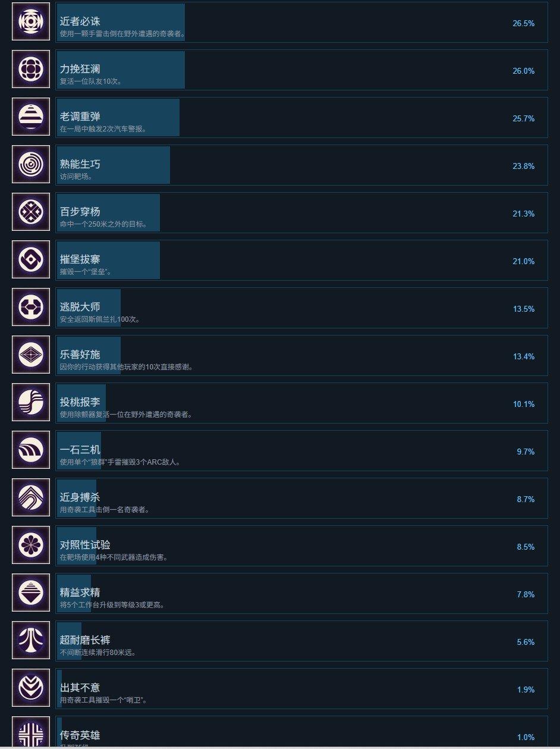This screenshot has height=749, width=560.
Task: Click the 超耐磨长裤 achievement icon
Action: point(30,641)
